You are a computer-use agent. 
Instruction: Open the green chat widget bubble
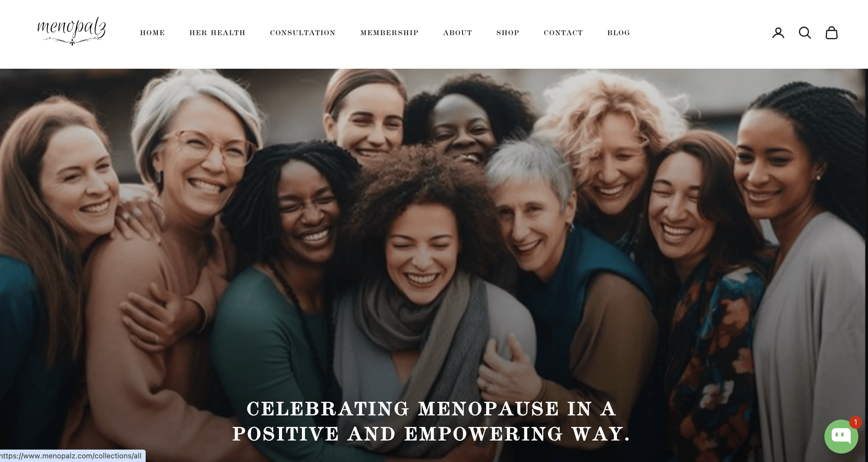pos(841,436)
